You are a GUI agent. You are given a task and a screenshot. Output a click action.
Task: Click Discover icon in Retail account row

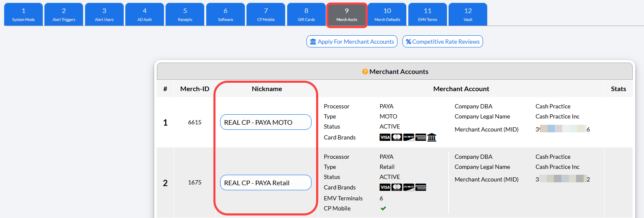coord(409,187)
